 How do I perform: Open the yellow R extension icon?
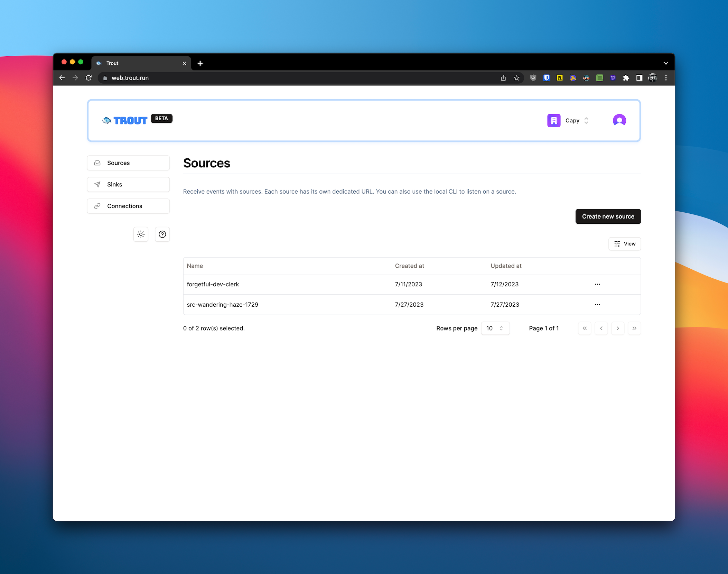click(x=560, y=78)
